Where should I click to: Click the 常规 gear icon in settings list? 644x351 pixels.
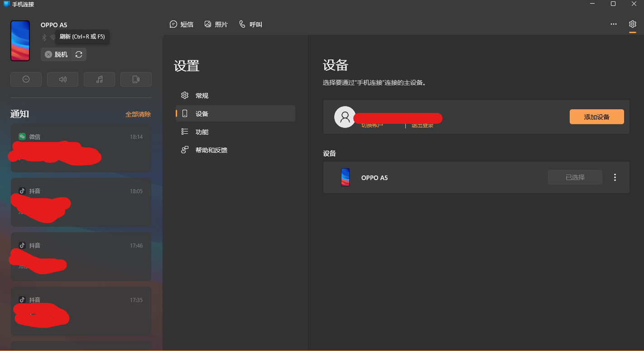point(185,95)
